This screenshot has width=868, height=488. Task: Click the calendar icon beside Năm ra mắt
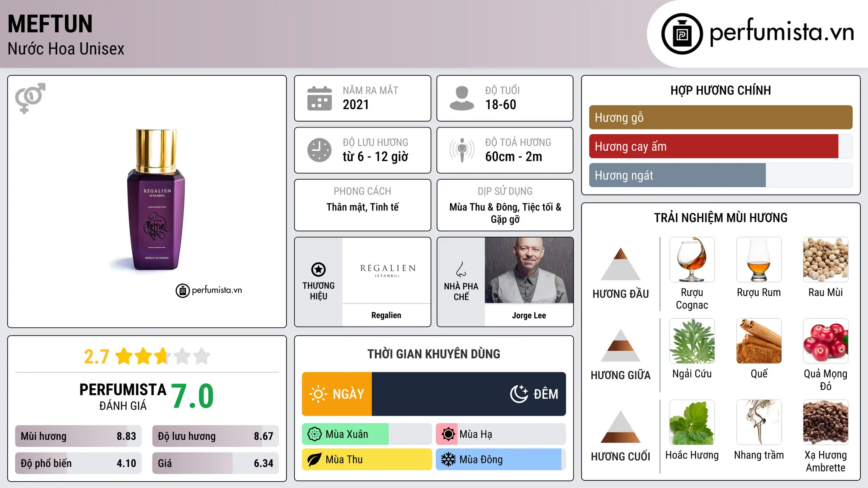(319, 98)
